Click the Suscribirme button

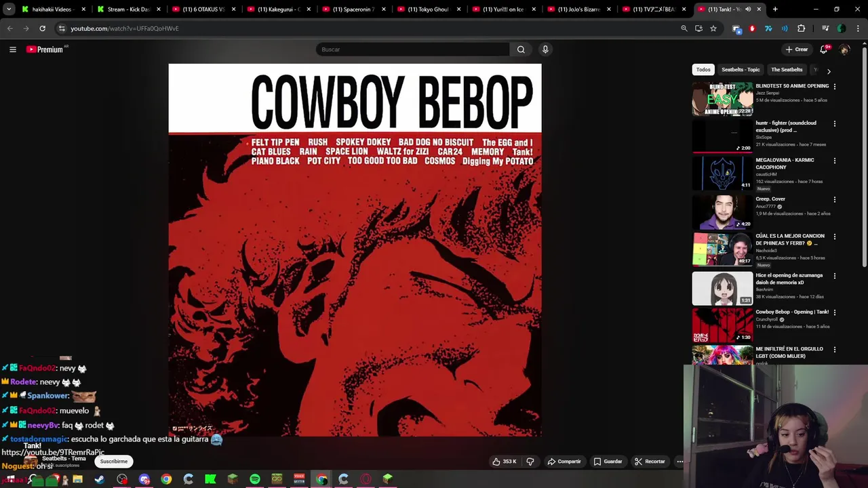coord(114,462)
